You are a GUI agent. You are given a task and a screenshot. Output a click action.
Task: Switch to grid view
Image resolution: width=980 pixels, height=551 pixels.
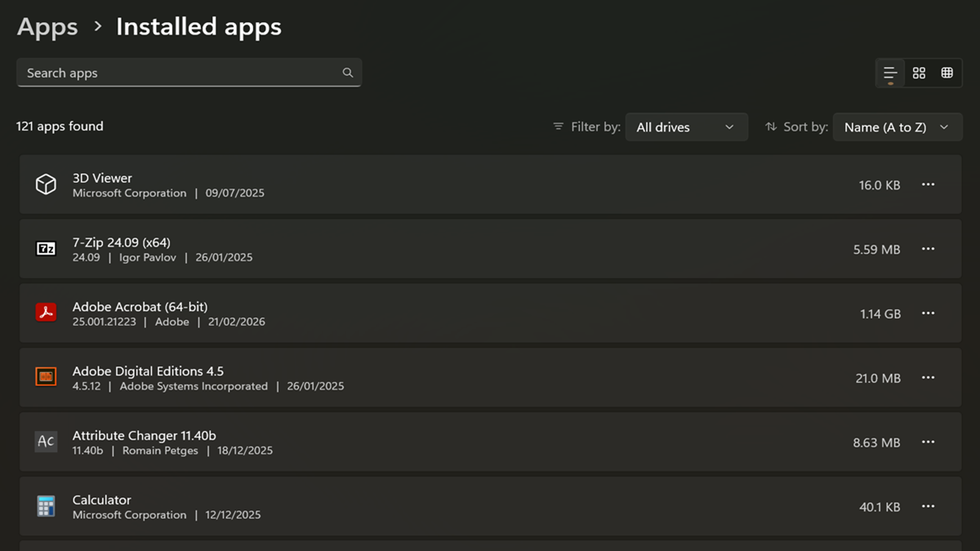tap(947, 73)
